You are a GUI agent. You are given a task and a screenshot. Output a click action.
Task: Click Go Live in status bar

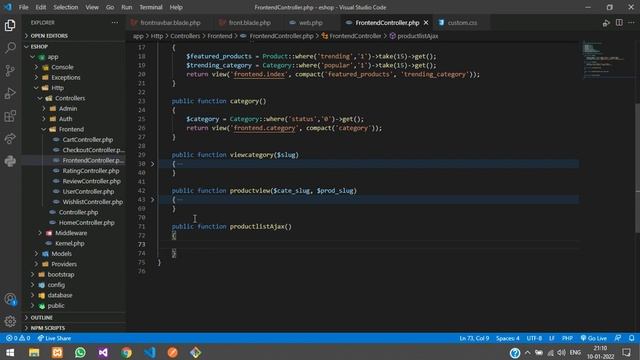(x=593, y=338)
